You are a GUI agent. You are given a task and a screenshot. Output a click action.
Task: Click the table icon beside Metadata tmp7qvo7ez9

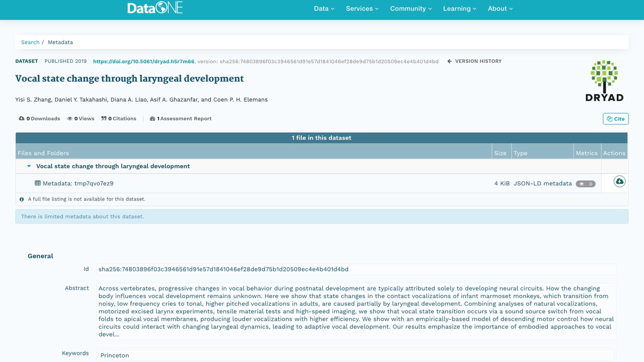pyautogui.click(x=38, y=184)
